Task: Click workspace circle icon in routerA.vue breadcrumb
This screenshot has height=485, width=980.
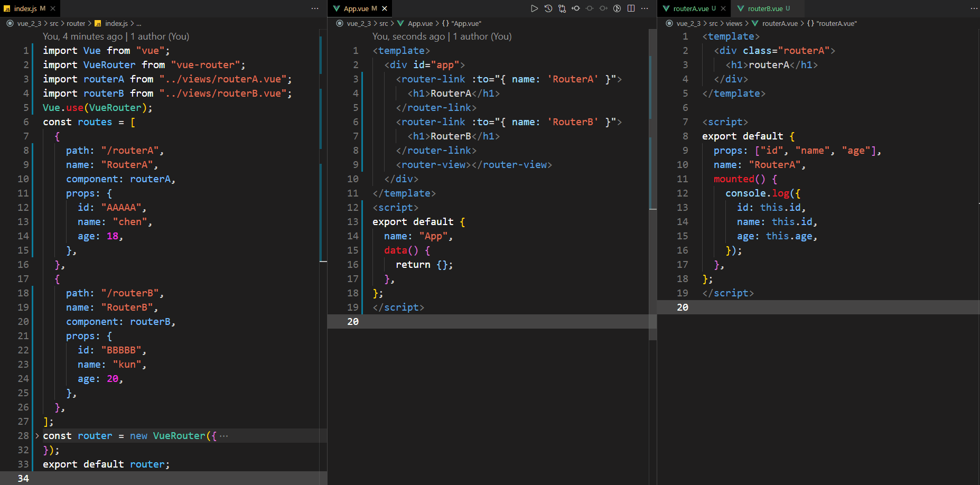Action: tap(669, 23)
